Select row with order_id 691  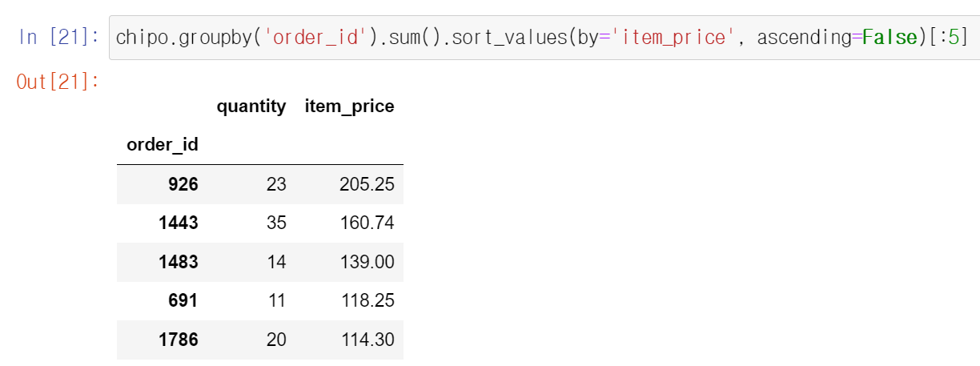pyautogui.click(x=260, y=300)
